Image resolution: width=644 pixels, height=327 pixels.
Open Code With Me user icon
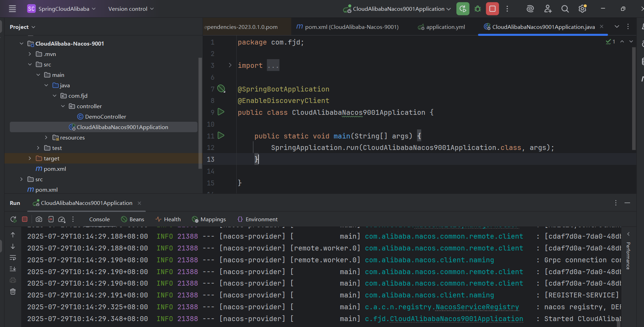tap(548, 9)
